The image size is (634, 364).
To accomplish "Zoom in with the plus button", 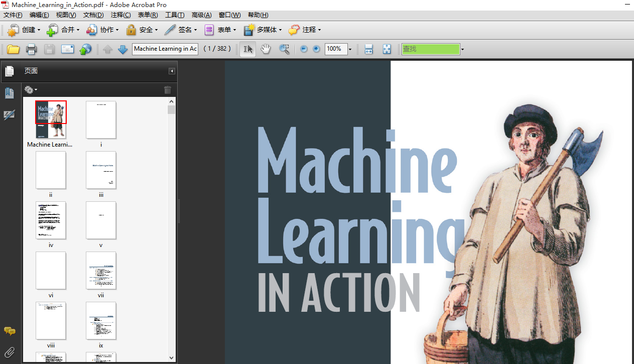I will [316, 49].
